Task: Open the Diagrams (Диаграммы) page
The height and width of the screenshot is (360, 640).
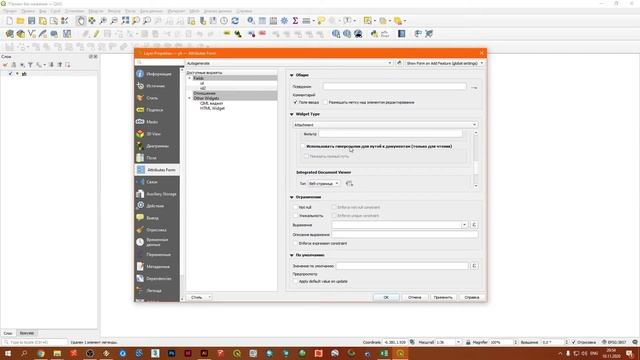Action: click(157, 146)
